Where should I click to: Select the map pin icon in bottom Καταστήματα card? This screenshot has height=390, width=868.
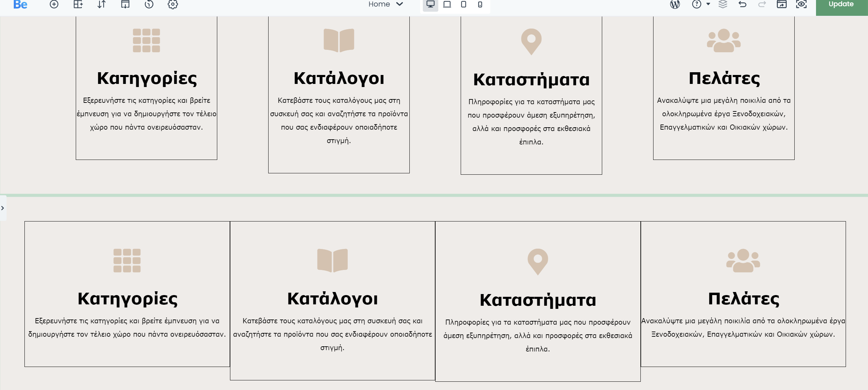click(x=538, y=262)
